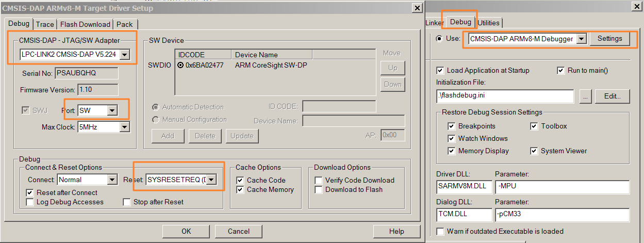The image size is (644, 243).
Task: Expand the Reset SYSRESETREQ dropdown
Action: click(x=211, y=180)
